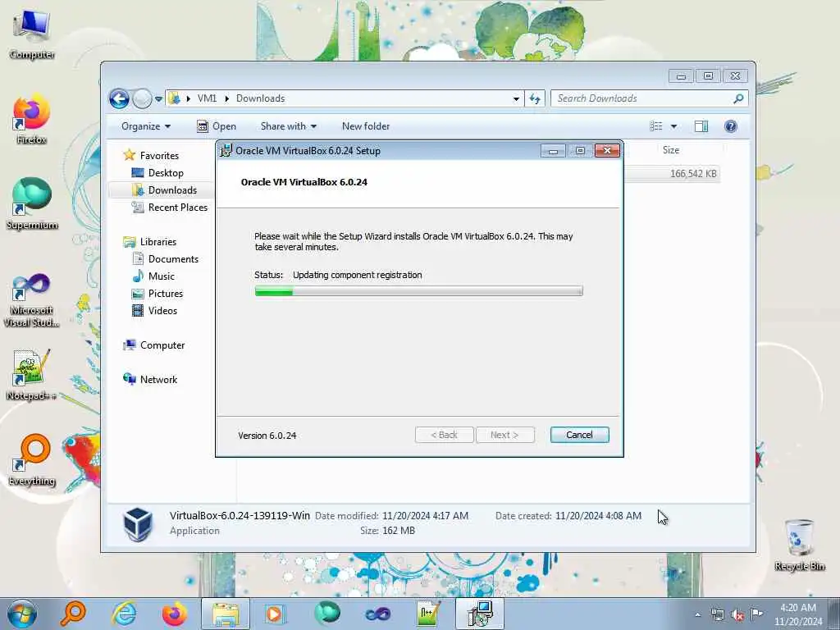Click the muted volume tray icon

click(737, 614)
